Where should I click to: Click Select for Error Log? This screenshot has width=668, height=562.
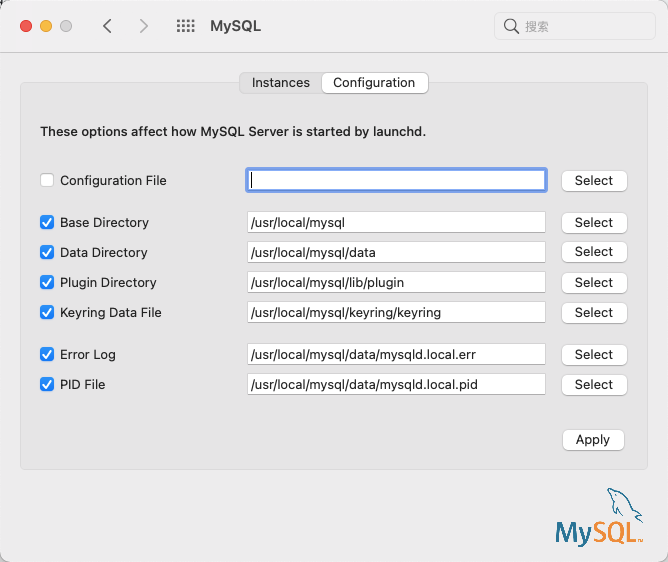point(594,354)
